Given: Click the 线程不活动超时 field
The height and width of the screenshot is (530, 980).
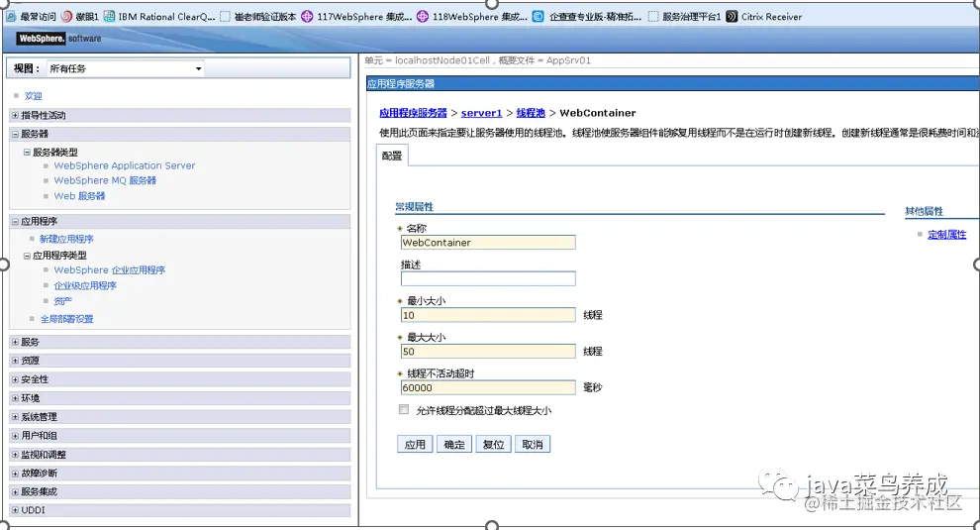Looking at the screenshot, I should point(488,388).
